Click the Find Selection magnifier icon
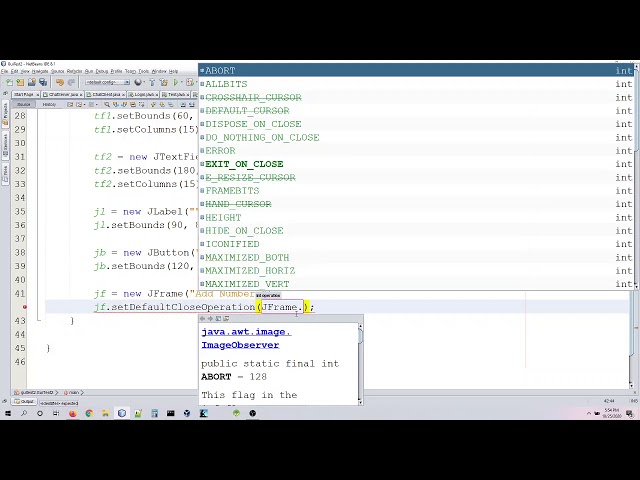640x480 pixels. (107, 105)
